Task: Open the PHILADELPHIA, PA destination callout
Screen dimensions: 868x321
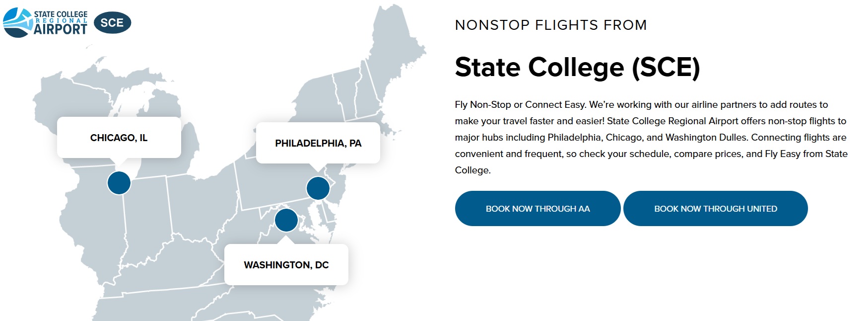Action: point(318,143)
